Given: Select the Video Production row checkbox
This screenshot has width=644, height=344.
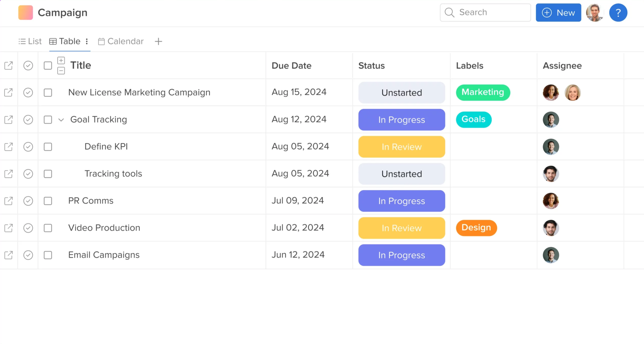Looking at the screenshot, I should (48, 228).
